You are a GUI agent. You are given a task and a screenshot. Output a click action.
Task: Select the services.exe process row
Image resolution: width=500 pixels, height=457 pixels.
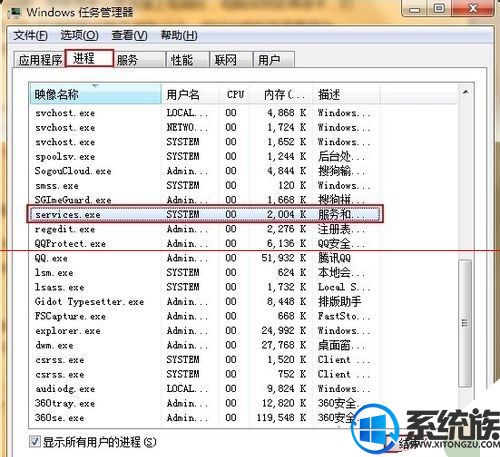click(205, 214)
